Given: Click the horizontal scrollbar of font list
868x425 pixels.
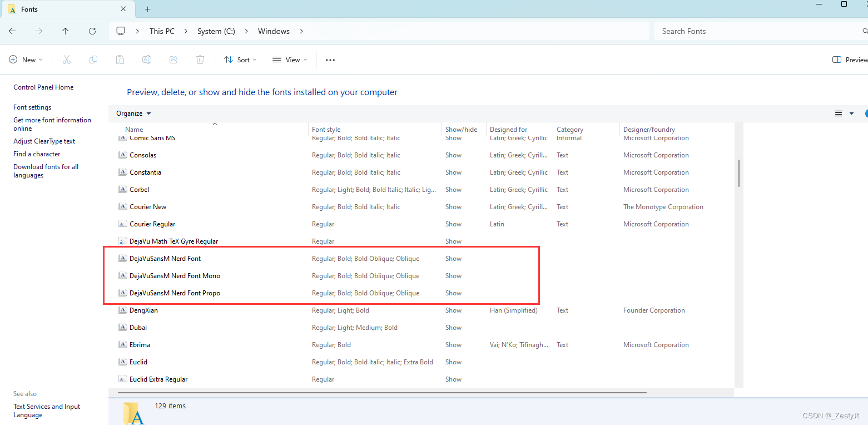Looking at the screenshot, I should [382, 393].
